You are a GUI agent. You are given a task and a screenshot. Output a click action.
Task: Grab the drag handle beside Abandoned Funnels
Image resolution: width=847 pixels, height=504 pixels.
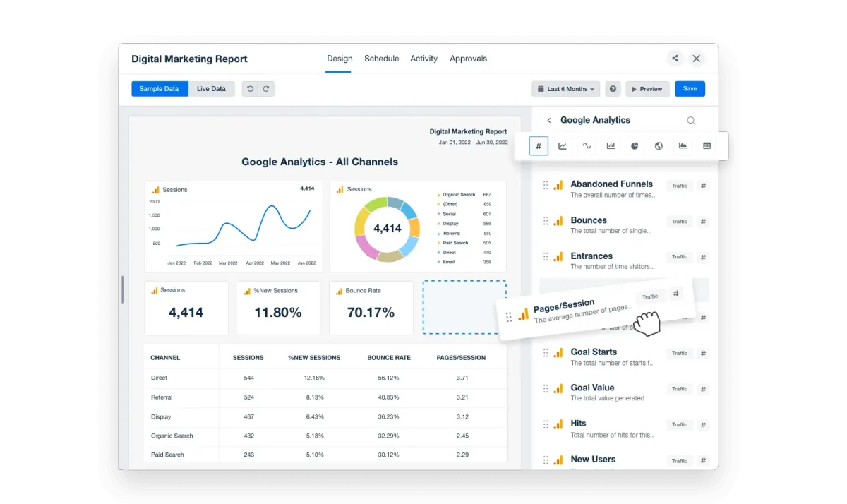click(x=546, y=185)
